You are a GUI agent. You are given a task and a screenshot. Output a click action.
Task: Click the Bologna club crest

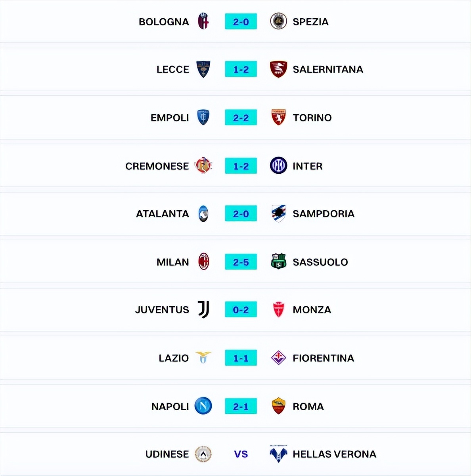(x=203, y=21)
